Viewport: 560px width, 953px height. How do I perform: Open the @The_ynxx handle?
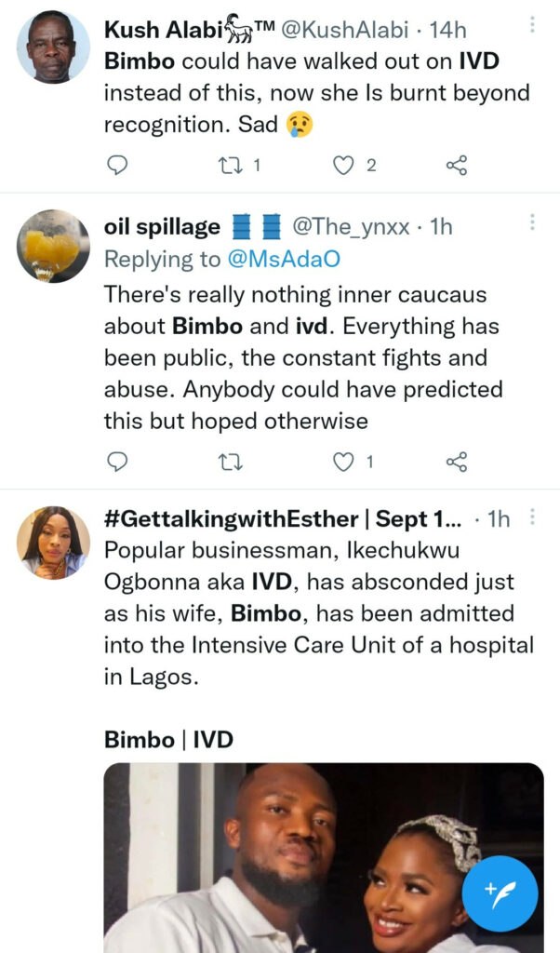click(x=351, y=226)
